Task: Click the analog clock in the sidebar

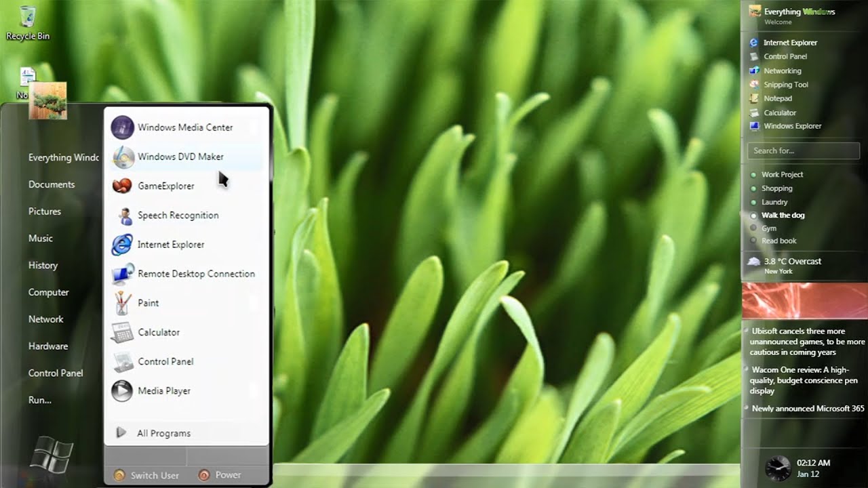Action: [777, 468]
